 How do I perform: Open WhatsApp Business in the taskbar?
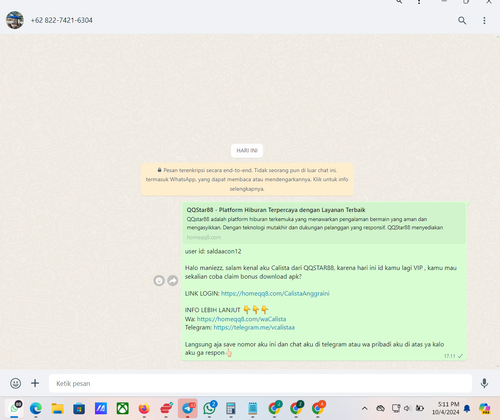pos(14,408)
